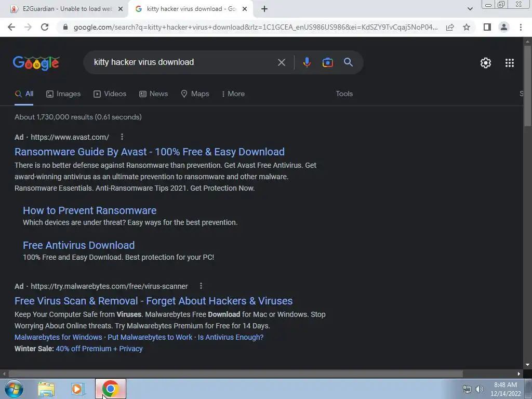This screenshot has height=399, width=532.
Task: Open options menu for Malwarebytes ad
Action: tap(201, 286)
